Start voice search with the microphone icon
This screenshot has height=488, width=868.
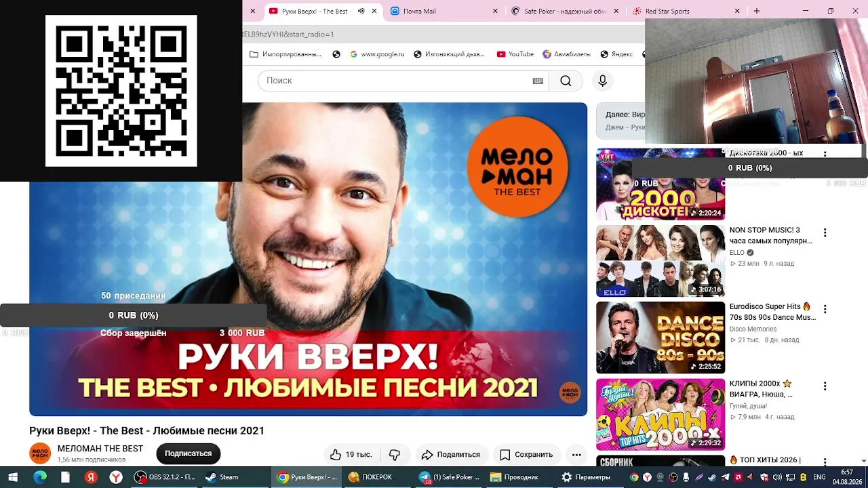click(x=602, y=81)
